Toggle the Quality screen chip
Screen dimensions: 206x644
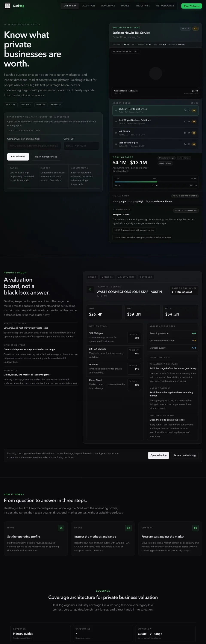[x=165, y=163]
